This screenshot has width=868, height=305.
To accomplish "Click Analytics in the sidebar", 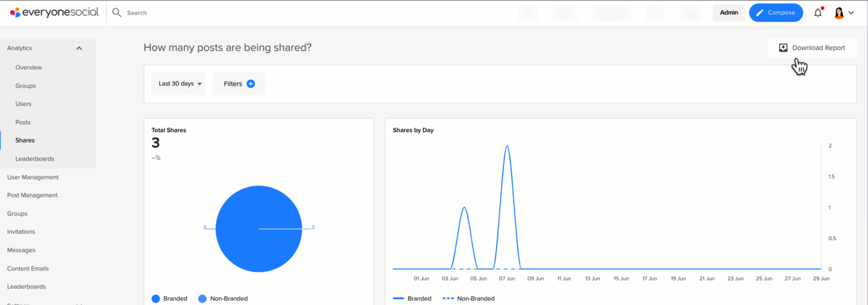I will [x=19, y=48].
